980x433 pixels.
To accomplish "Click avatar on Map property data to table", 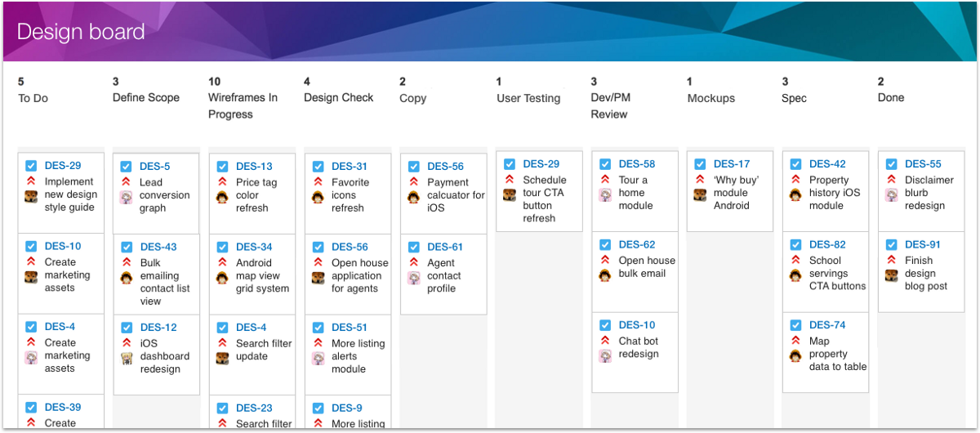I will [x=795, y=355].
